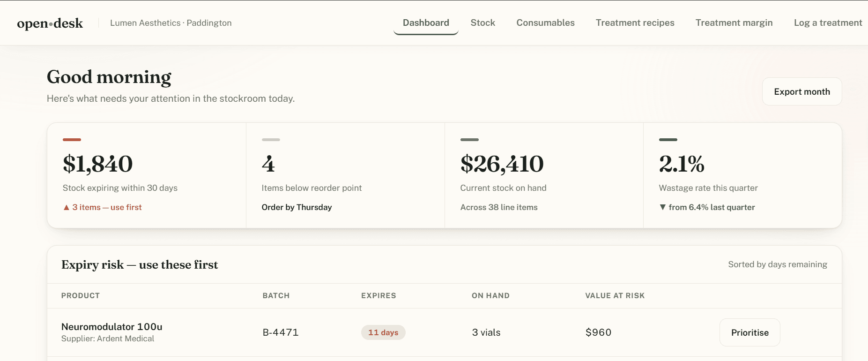Navigate to Treatment margin tab
The width and height of the screenshot is (868, 361).
tap(734, 23)
